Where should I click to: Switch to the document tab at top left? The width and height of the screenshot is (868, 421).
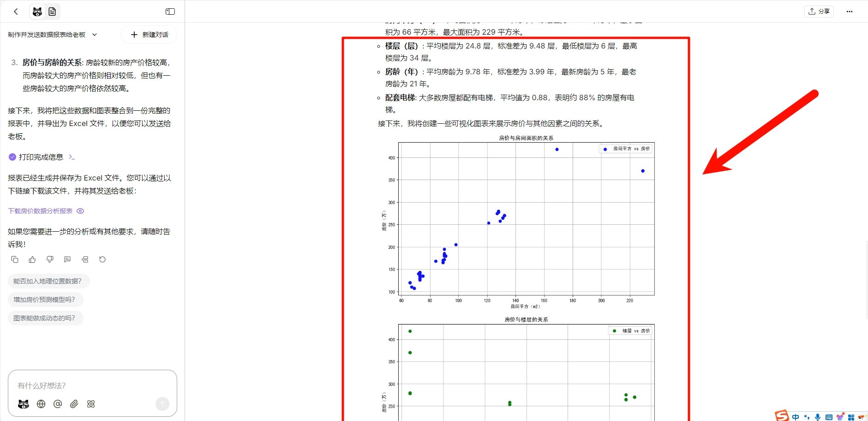(52, 11)
